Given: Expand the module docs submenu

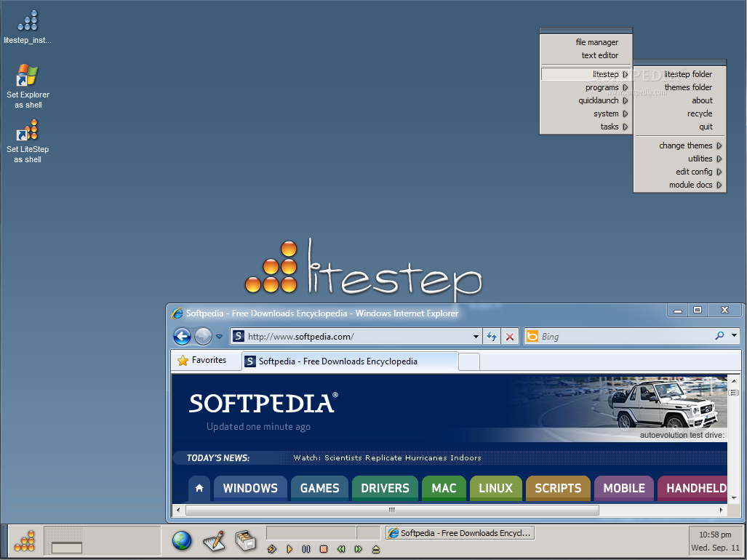Looking at the screenshot, I should pos(680,185).
